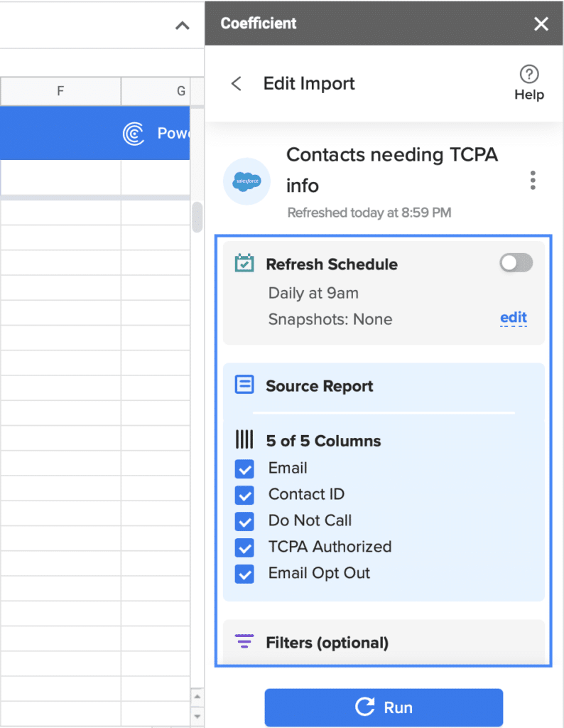Enable the Refresh Schedule toggle

[x=516, y=263]
